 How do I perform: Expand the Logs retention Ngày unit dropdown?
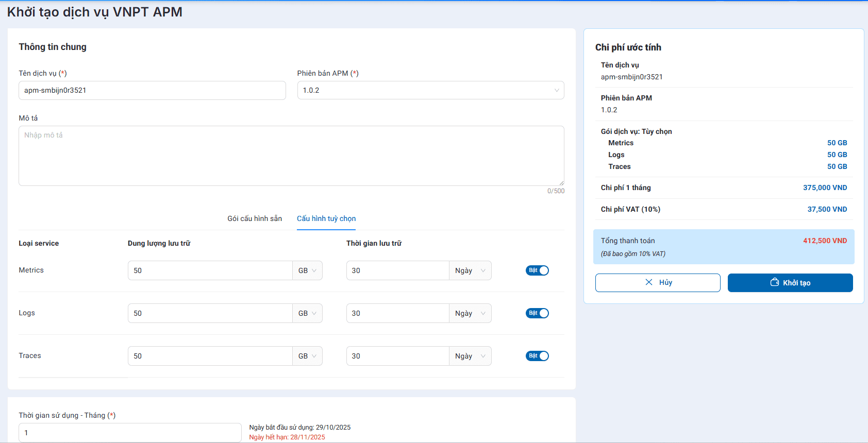[470, 313]
